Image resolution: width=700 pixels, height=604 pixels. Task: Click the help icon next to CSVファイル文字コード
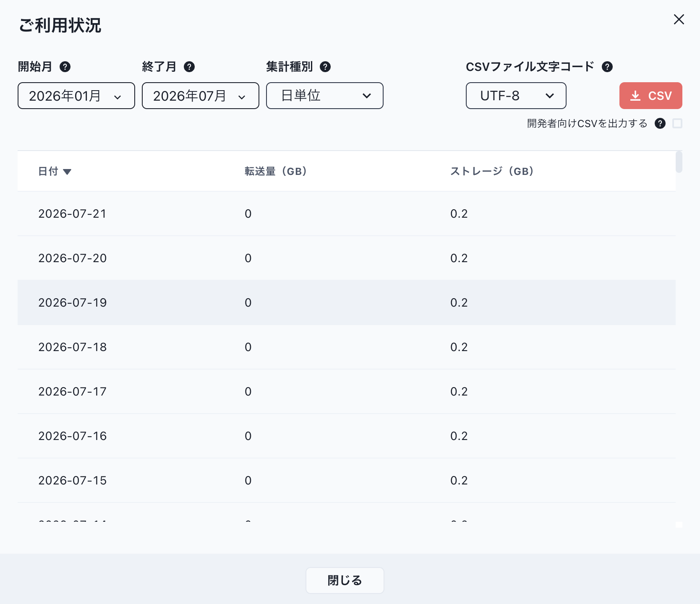(x=607, y=67)
